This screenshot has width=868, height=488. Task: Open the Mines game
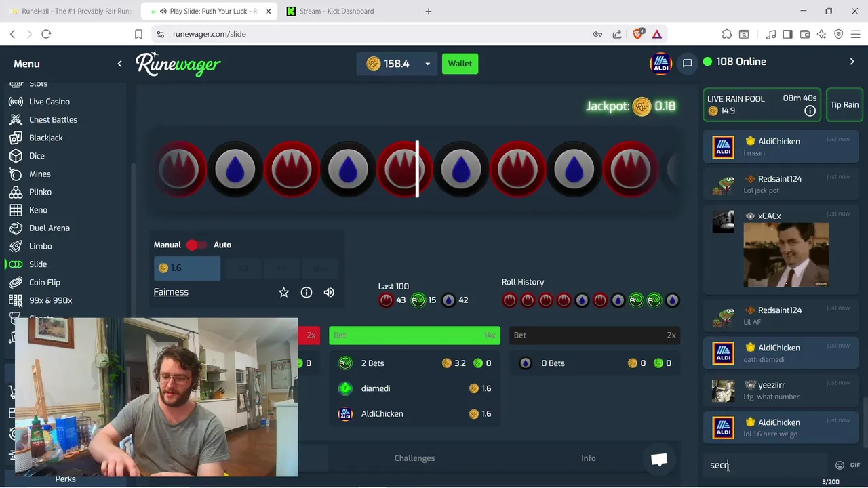pyautogui.click(x=39, y=174)
